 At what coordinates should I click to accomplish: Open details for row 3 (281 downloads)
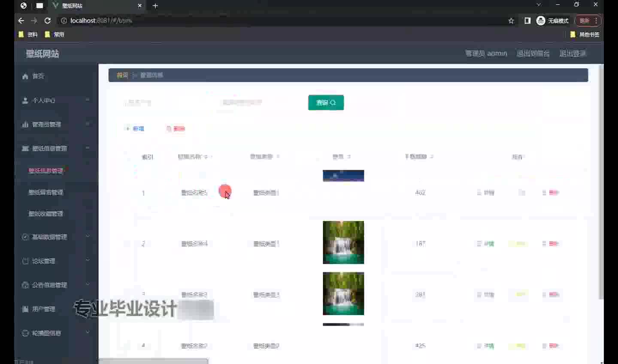click(486, 295)
